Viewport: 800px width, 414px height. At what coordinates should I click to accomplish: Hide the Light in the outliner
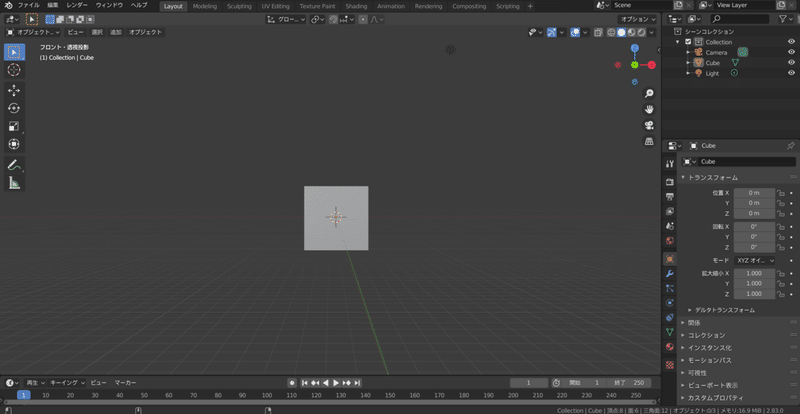(791, 74)
